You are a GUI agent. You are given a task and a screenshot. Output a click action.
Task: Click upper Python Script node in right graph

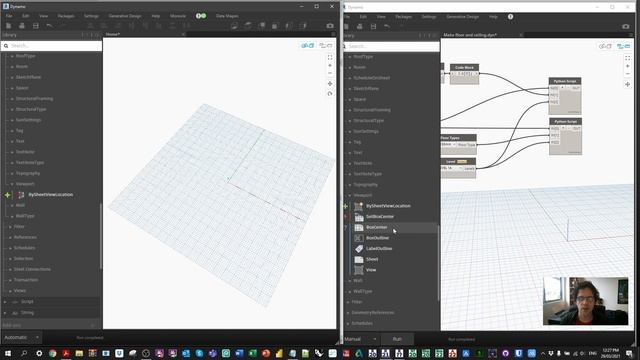(565, 96)
